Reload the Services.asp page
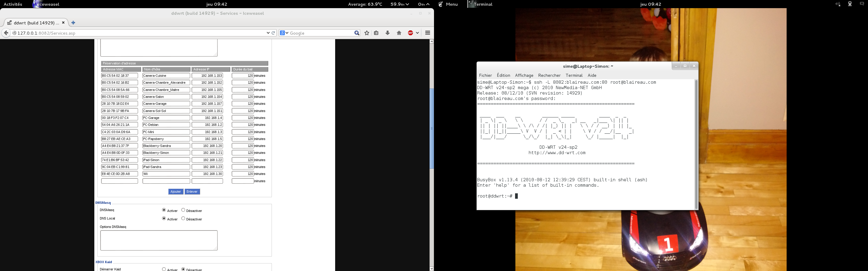The height and width of the screenshot is (271, 868). tap(273, 33)
